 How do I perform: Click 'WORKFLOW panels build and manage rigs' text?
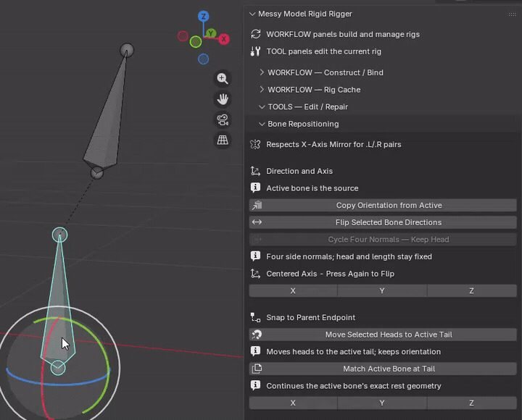tap(343, 34)
